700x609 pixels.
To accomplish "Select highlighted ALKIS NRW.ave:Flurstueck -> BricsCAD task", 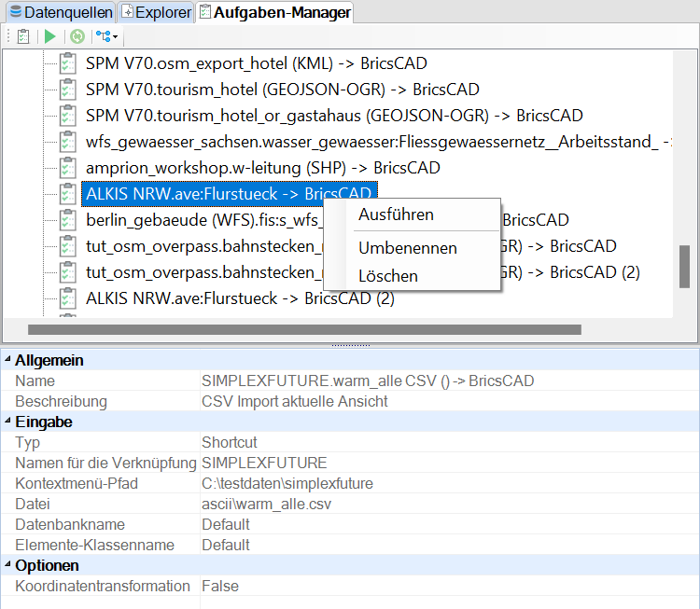I will 229,194.
